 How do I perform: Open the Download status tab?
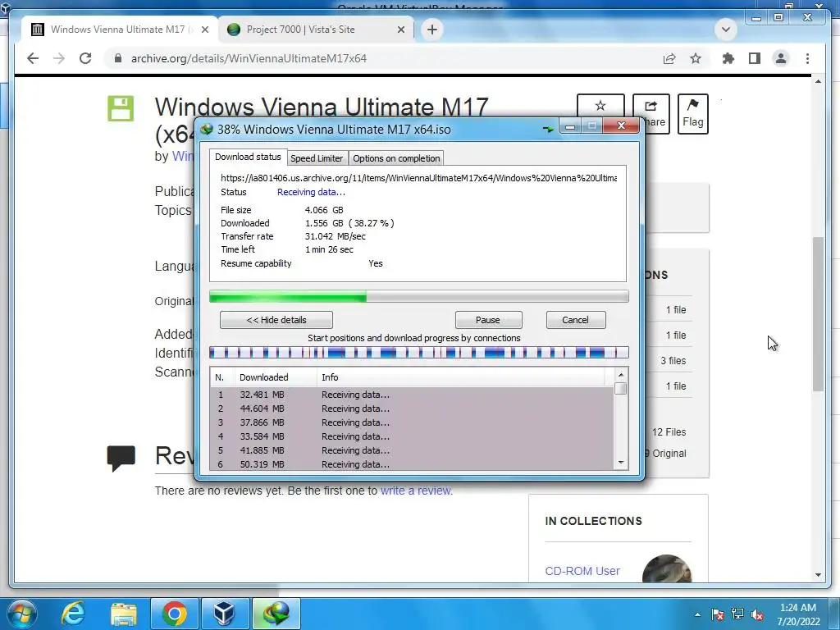248,157
